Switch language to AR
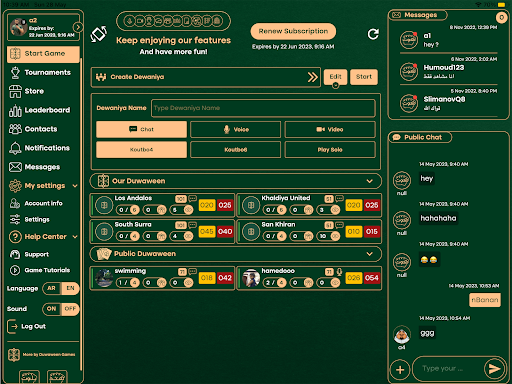The height and width of the screenshot is (384, 512). (x=52, y=288)
